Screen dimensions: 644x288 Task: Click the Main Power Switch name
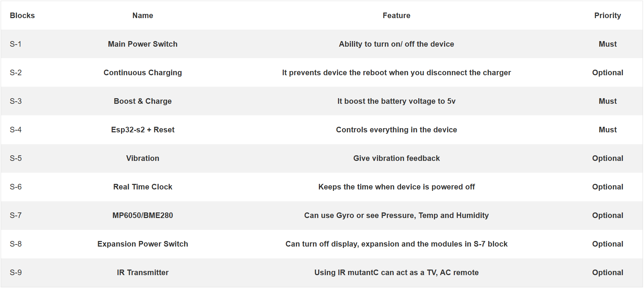[143, 44]
